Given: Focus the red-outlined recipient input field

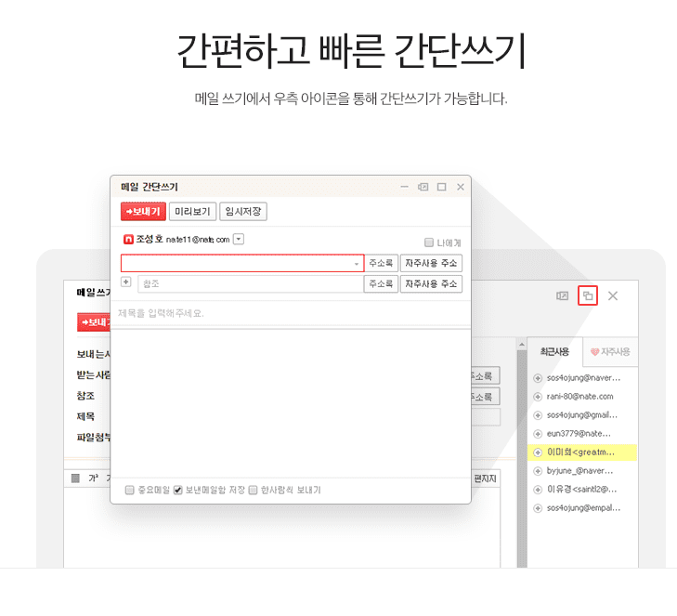Looking at the screenshot, I should pyautogui.click(x=242, y=263).
